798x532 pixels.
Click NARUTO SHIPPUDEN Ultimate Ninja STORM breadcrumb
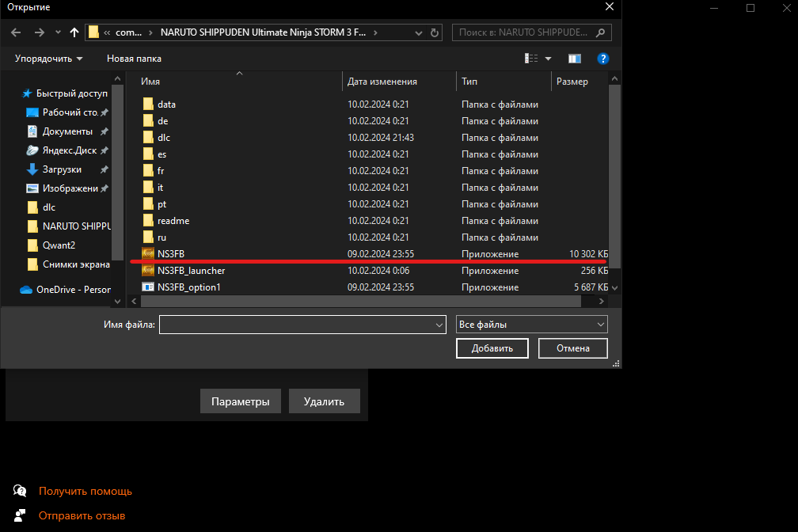(x=263, y=32)
